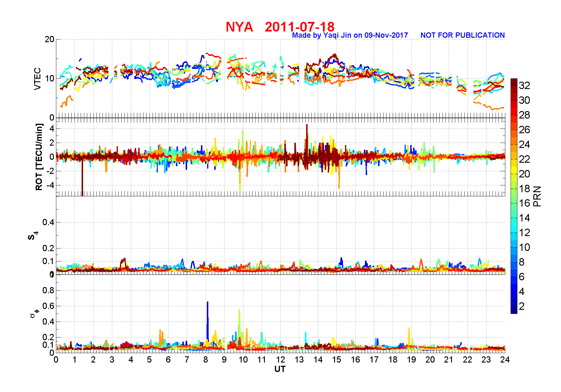This screenshot has width=561, height=392.
Task: Click the dark blue bottom of the PRN colorbar
Action: [x=514, y=310]
